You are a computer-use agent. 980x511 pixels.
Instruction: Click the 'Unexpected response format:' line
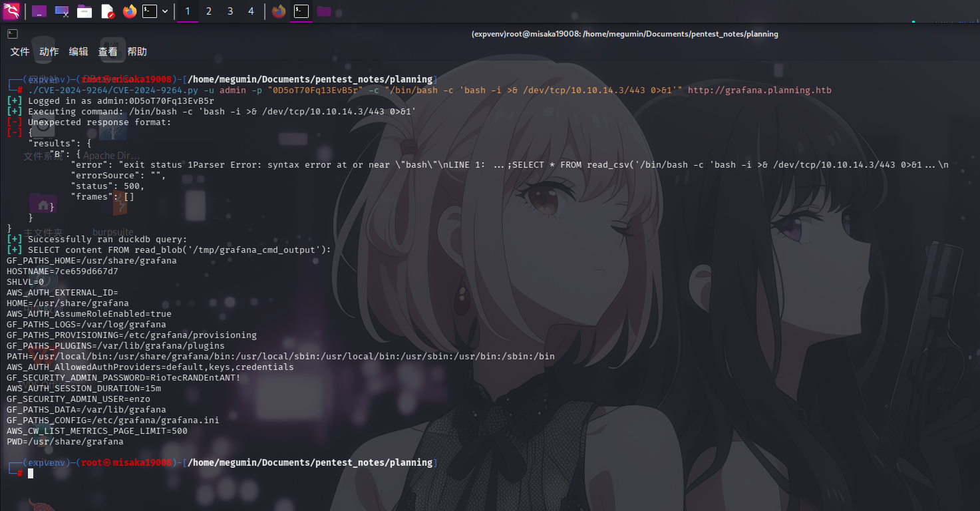click(x=89, y=122)
